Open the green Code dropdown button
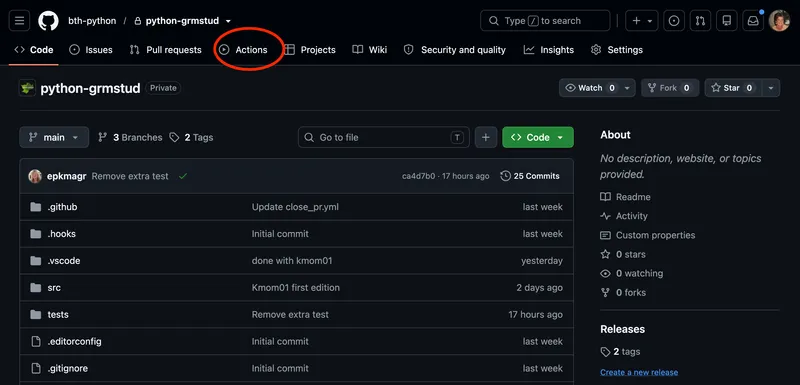 pyautogui.click(x=538, y=137)
